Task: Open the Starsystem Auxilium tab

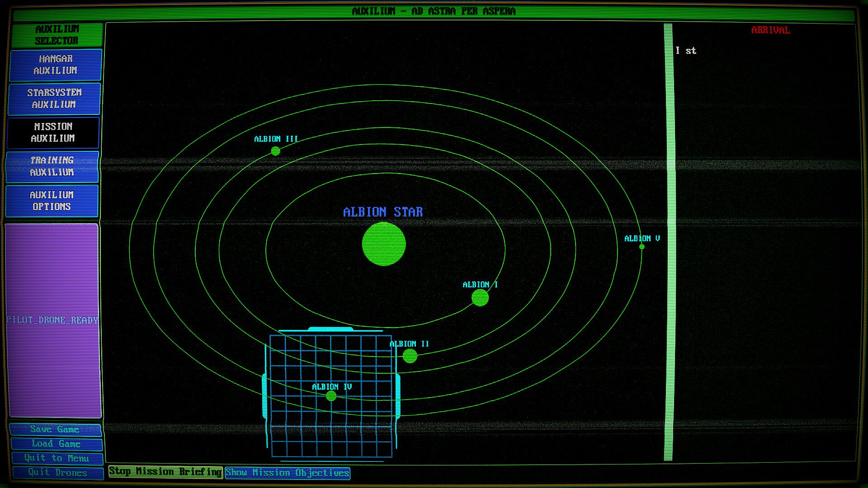Action: 54,99
